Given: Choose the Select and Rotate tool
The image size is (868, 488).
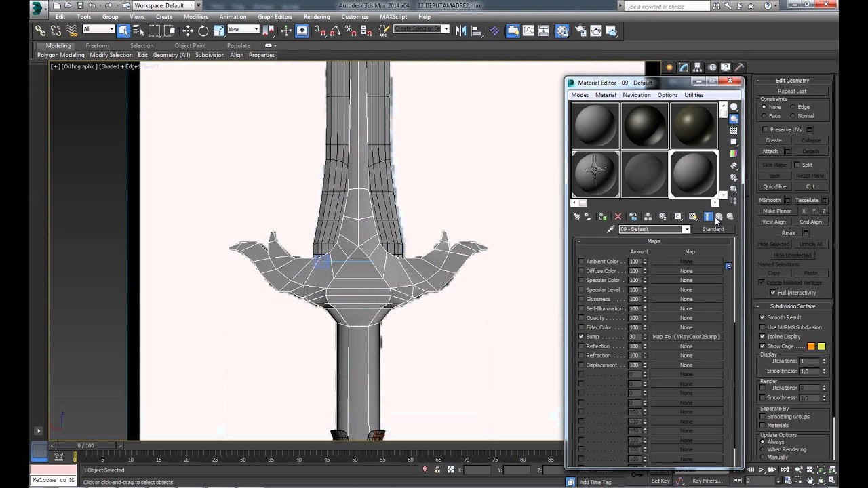Looking at the screenshot, I should [x=203, y=30].
